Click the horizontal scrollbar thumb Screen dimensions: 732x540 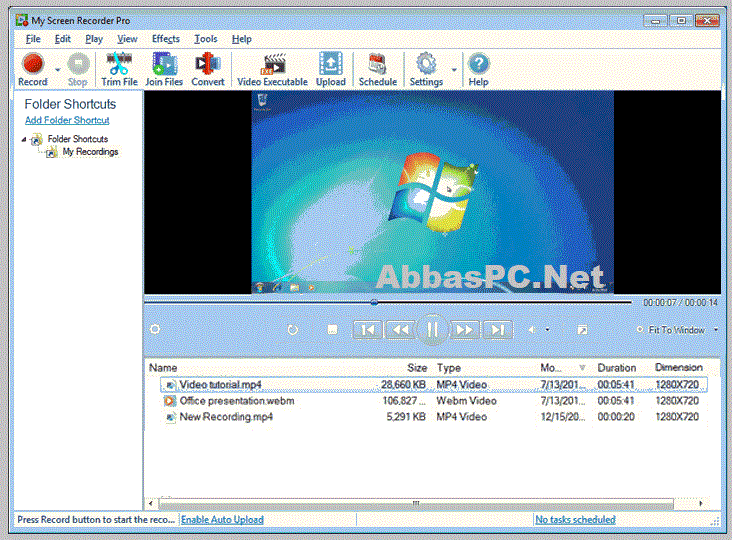(416, 504)
